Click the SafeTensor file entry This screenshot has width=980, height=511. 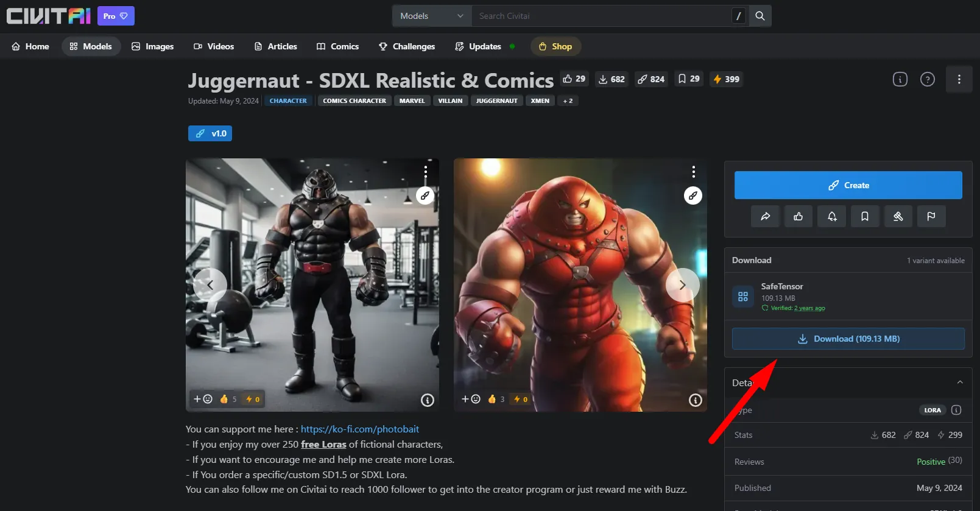pos(848,297)
